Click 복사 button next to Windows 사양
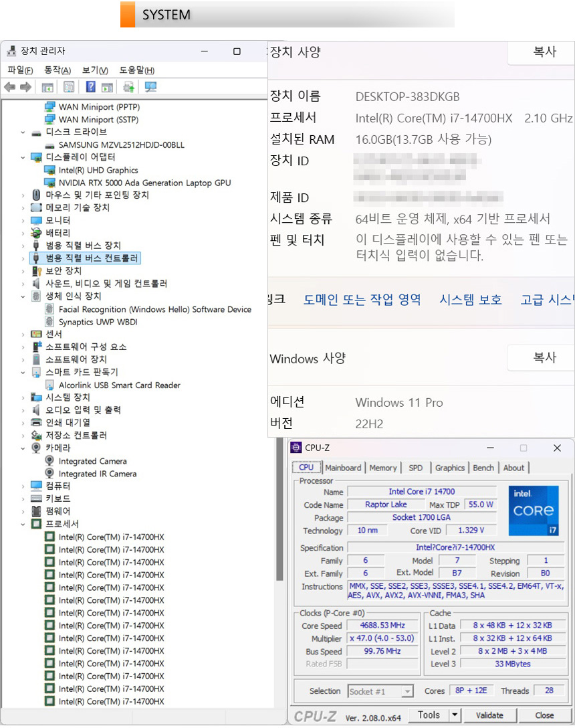Viewport: 575px width, 728px height. click(x=541, y=357)
